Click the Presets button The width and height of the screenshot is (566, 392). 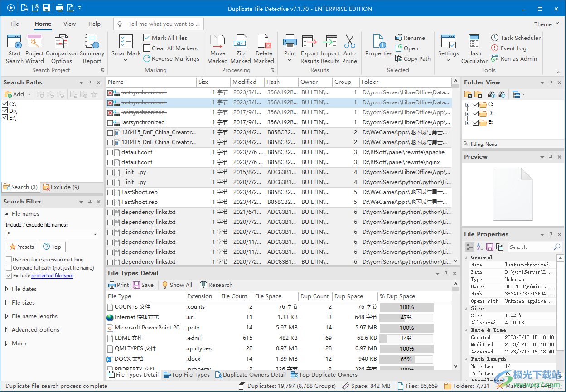pyautogui.click(x=21, y=247)
